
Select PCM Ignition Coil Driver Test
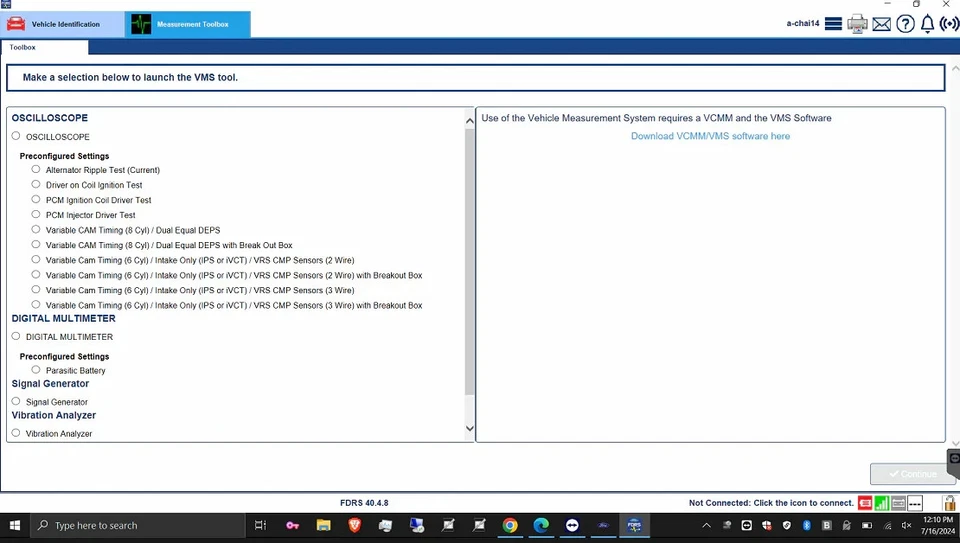tap(36, 199)
